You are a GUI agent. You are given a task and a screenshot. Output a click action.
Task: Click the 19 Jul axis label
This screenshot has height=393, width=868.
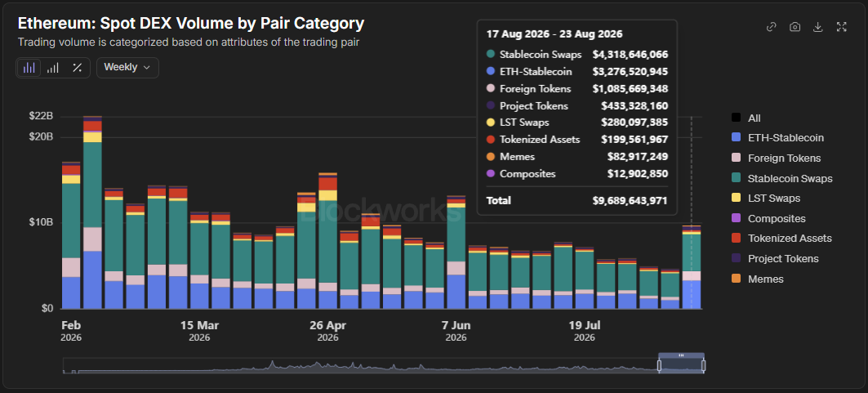585,330
